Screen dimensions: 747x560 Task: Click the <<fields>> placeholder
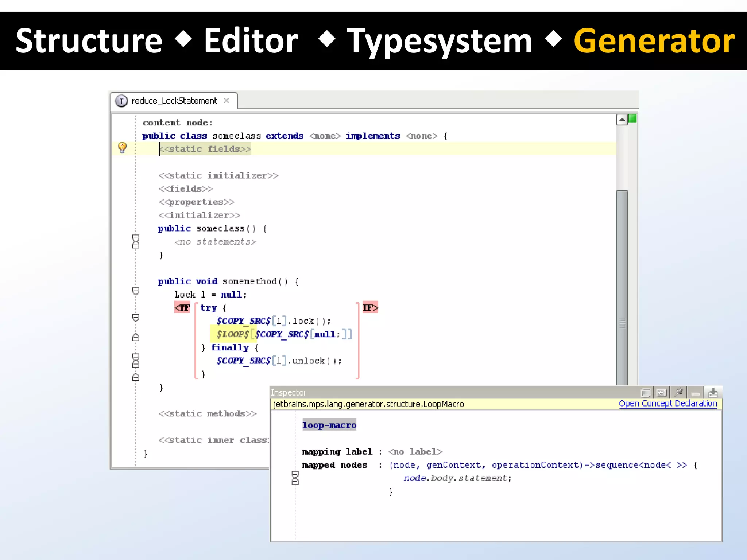coord(186,189)
